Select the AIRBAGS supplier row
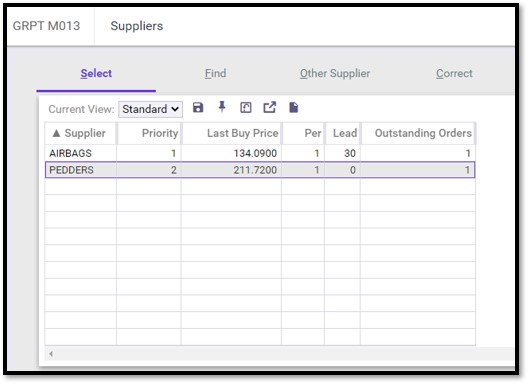Viewport: 528px width, 384px height. (x=260, y=153)
